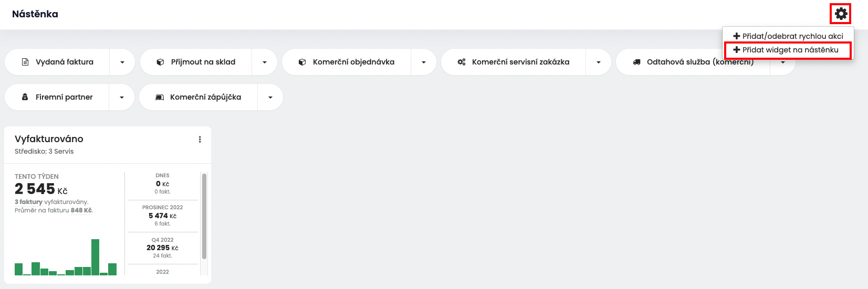Open the Vyfakturováno widget three-dot menu
This screenshot has width=868, height=289.
tap(200, 140)
